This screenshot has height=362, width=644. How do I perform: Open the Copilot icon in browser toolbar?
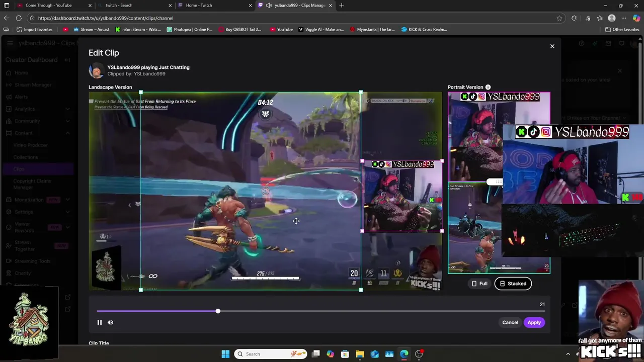coord(636,18)
